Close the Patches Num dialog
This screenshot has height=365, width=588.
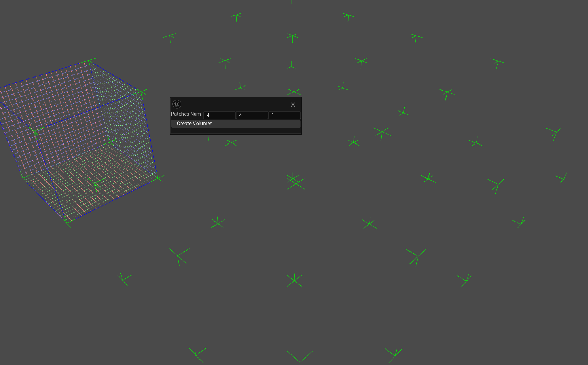pyautogui.click(x=293, y=105)
